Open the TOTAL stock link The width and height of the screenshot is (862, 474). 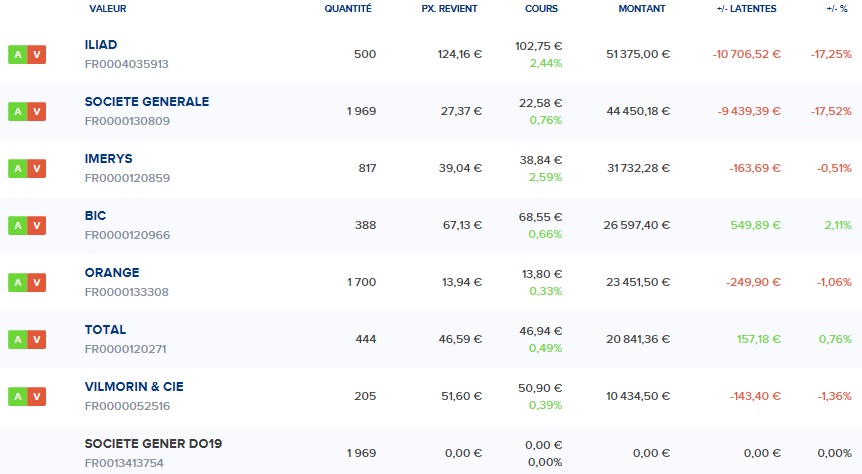click(x=106, y=329)
